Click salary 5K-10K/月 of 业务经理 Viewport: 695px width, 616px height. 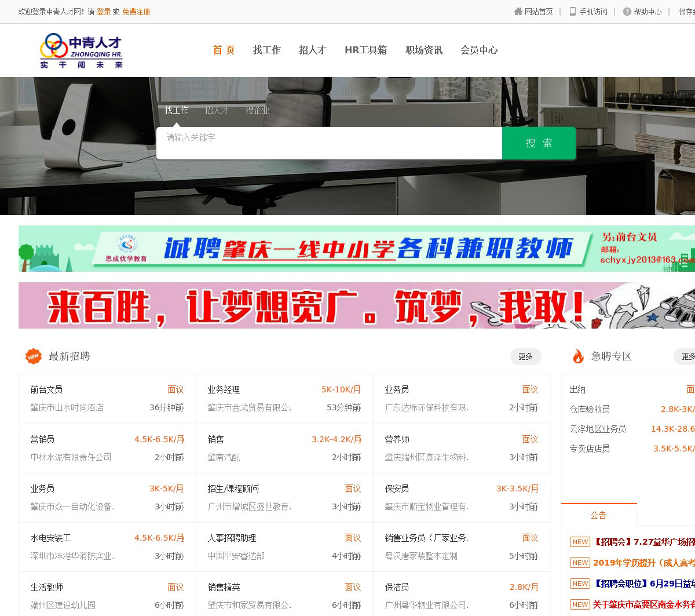click(x=341, y=389)
